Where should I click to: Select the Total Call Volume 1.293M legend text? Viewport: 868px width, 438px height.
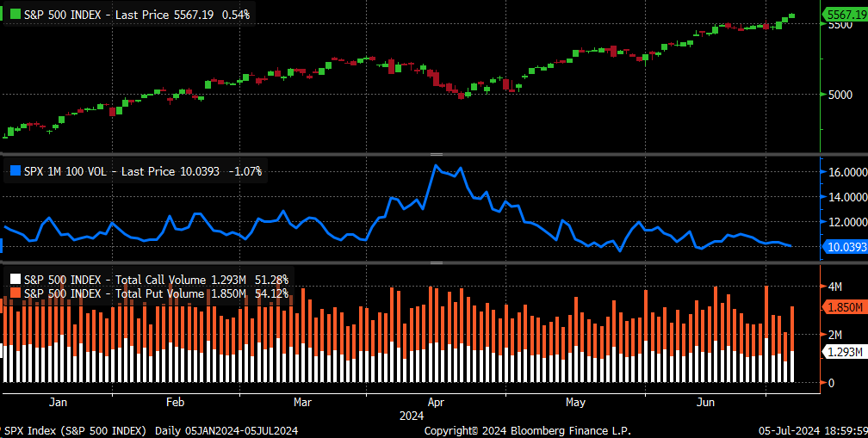(x=157, y=280)
